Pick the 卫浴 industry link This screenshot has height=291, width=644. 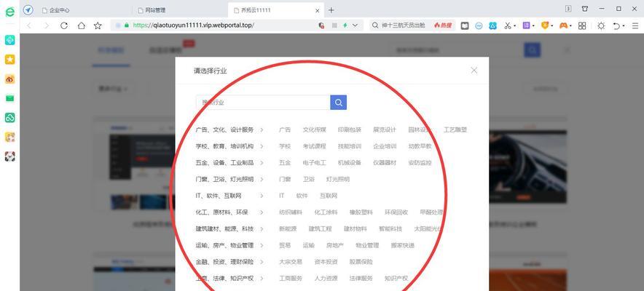(308, 179)
